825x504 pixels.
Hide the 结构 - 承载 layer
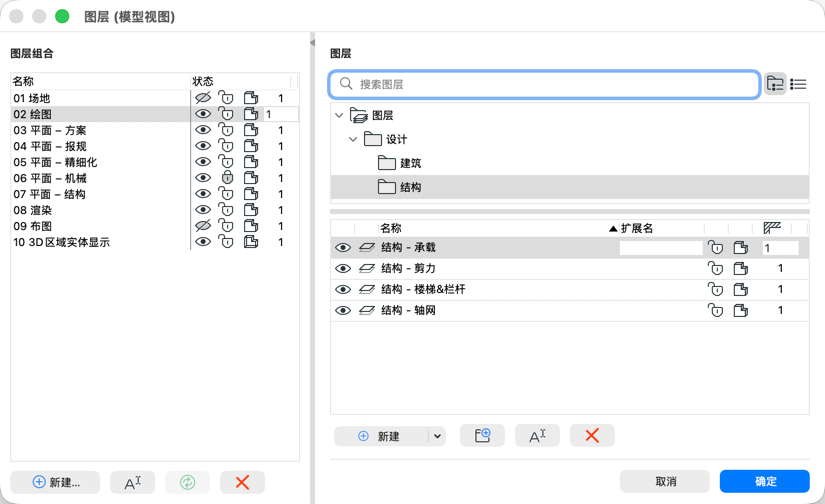(343, 247)
